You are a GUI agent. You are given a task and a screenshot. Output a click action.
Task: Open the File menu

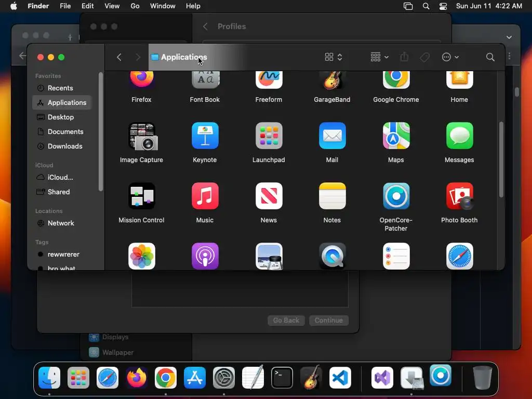click(65, 6)
